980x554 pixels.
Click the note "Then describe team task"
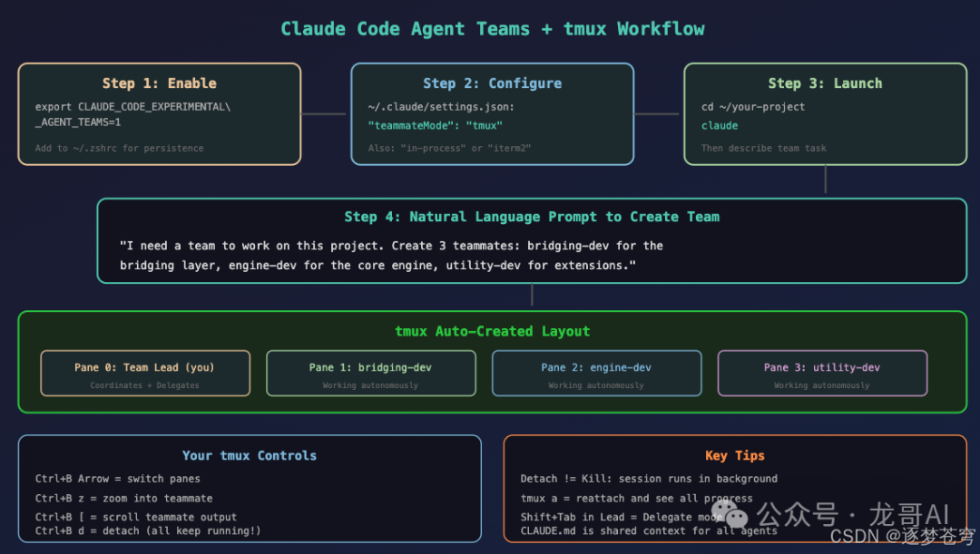click(x=764, y=149)
